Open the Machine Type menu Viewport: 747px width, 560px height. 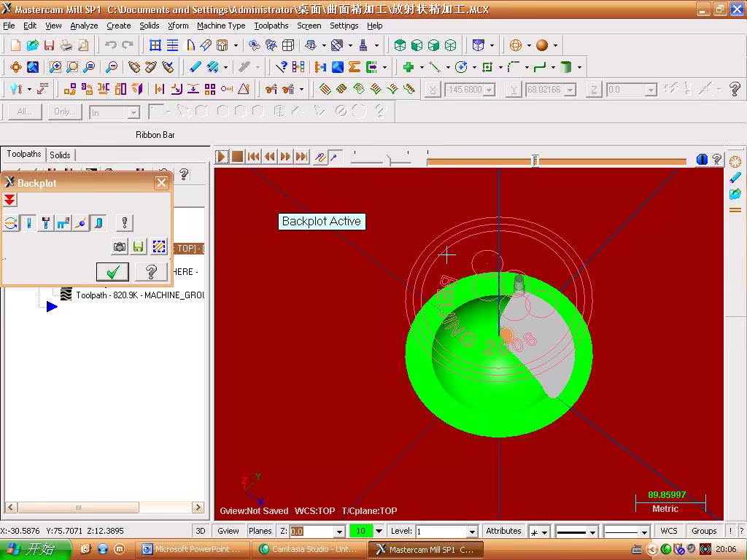(x=221, y=26)
